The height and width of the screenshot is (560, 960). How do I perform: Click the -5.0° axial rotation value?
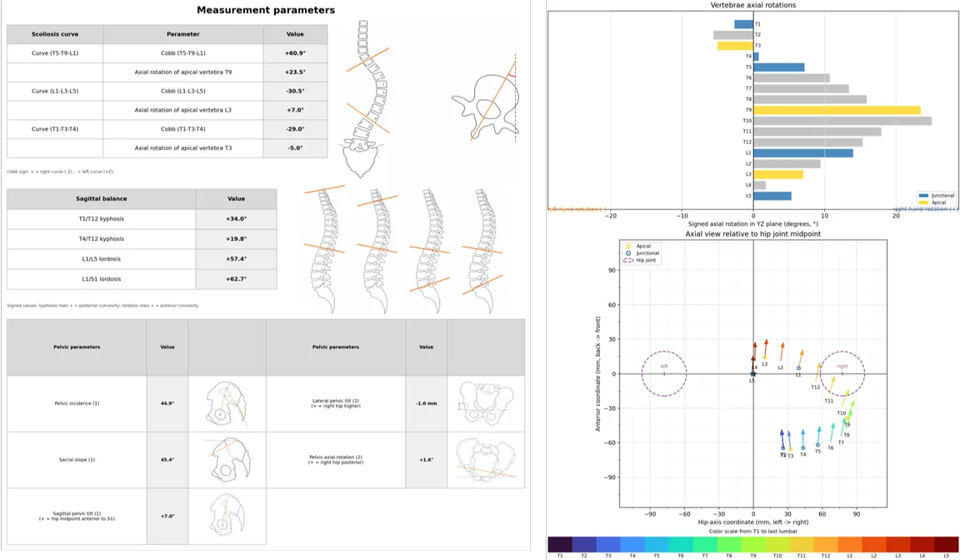point(295,148)
